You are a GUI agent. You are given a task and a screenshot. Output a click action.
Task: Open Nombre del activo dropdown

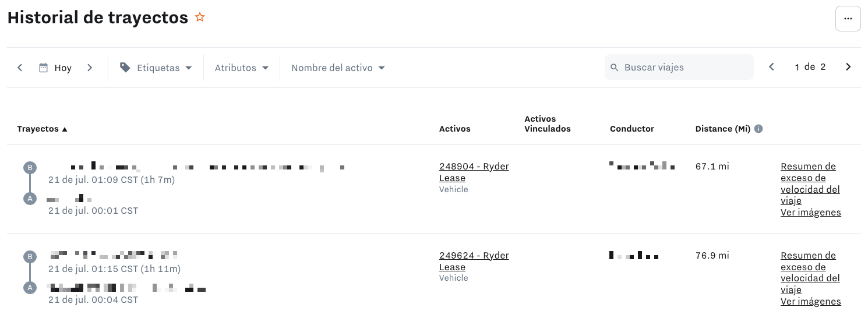click(338, 68)
